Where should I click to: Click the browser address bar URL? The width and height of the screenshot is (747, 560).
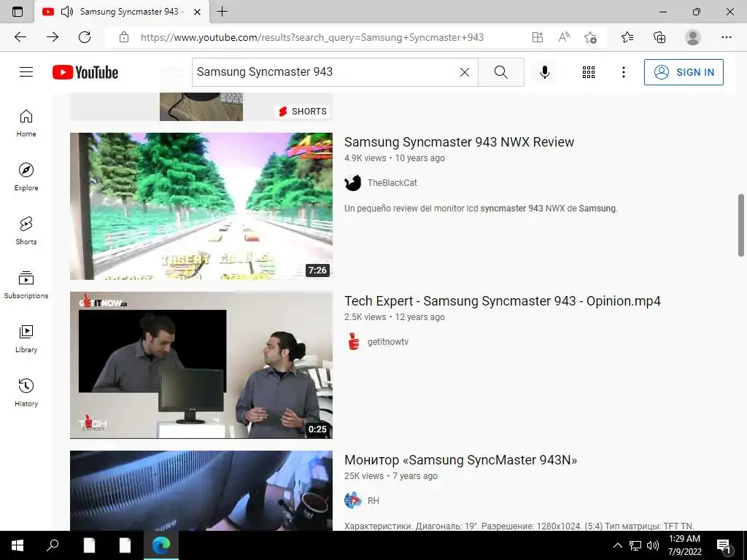pos(312,37)
